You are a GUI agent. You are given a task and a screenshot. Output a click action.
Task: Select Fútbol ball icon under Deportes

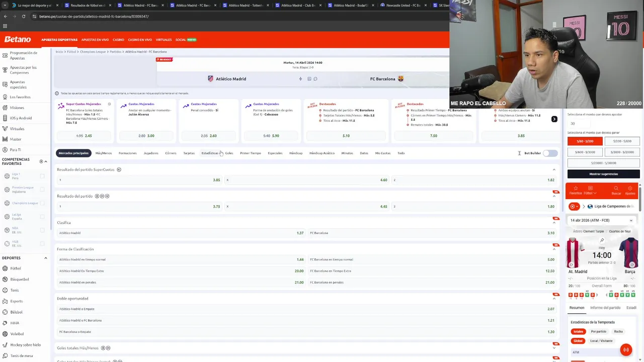[x=5, y=268]
